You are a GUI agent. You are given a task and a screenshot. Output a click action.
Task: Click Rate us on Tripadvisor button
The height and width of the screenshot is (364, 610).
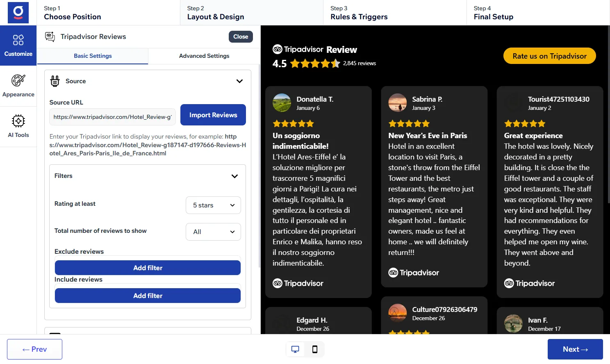coord(549,56)
